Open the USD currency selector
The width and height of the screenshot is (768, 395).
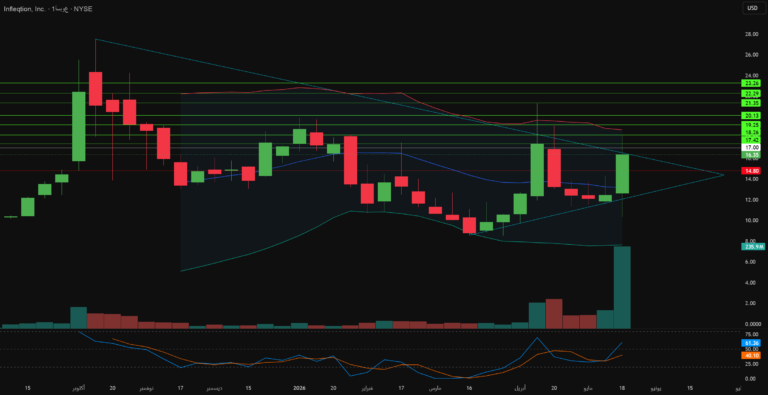pyautogui.click(x=751, y=8)
